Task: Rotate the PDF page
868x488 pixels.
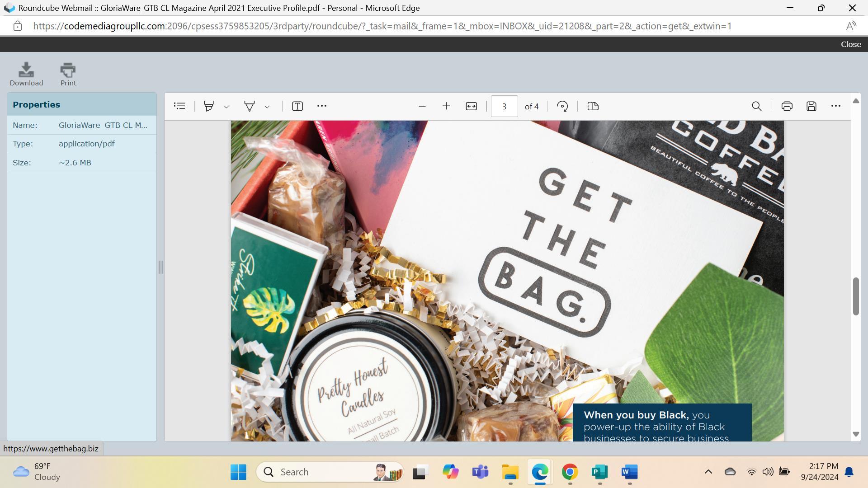Action: point(562,106)
